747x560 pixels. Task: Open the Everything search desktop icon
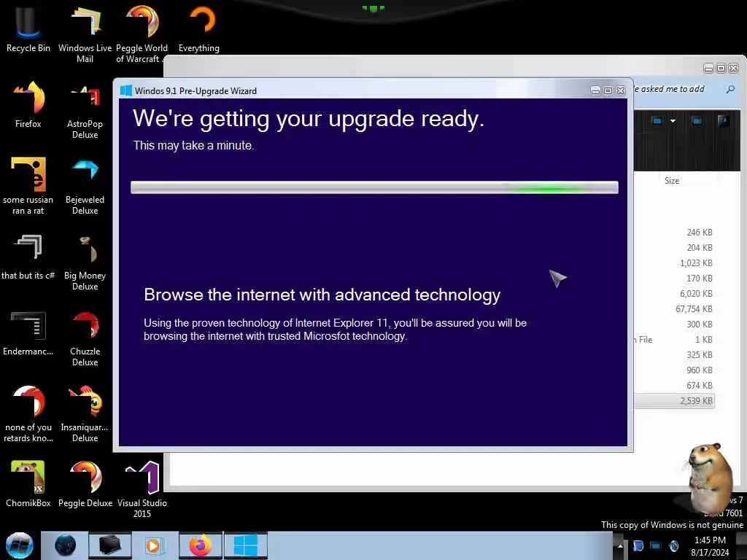(x=198, y=28)
